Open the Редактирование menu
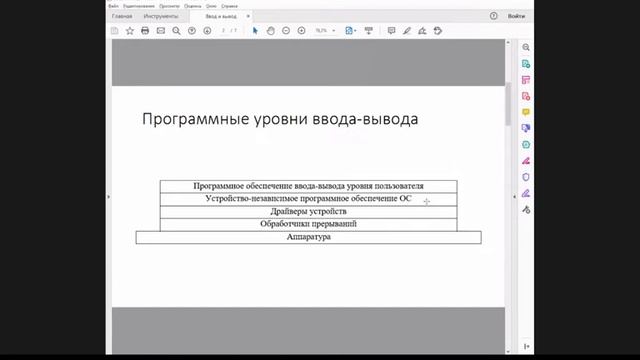Image resolution: width=640 pixels, height=360 pixels. (139, 6)
